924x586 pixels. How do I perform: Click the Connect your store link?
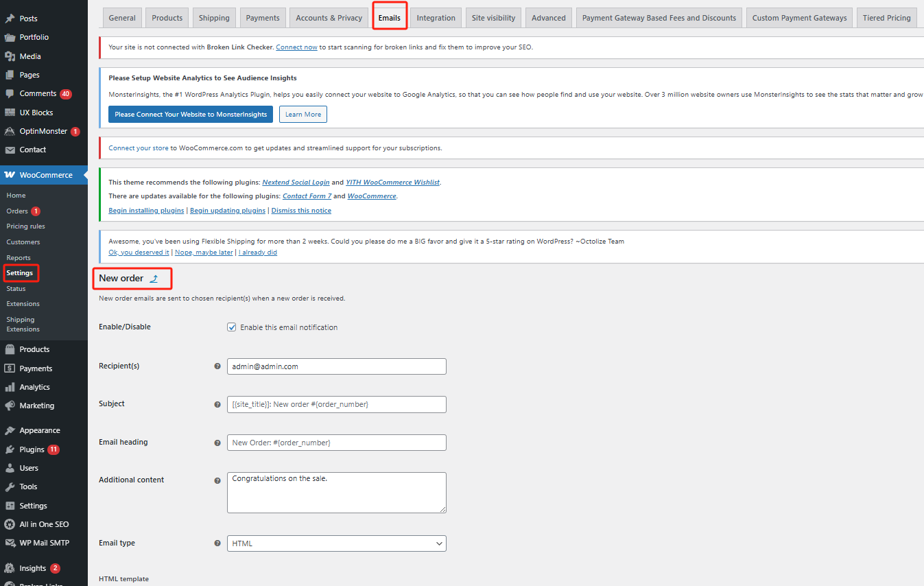[x=139, y=148]
